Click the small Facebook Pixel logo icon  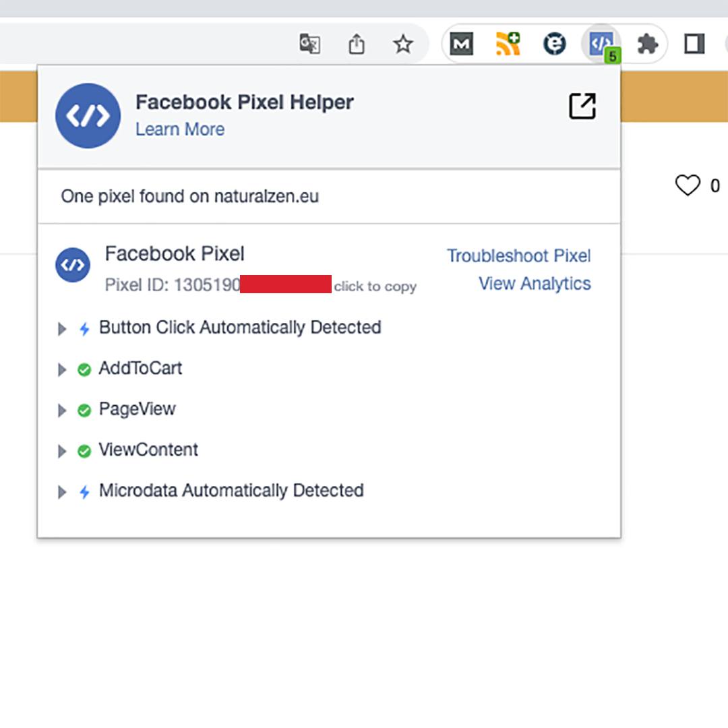pos(73,265)
